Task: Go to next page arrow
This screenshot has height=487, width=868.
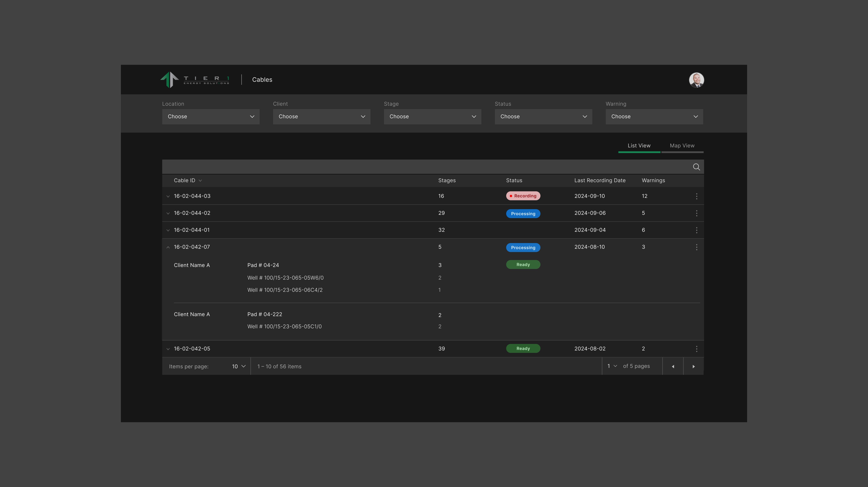Action: [x=693, y=366]
